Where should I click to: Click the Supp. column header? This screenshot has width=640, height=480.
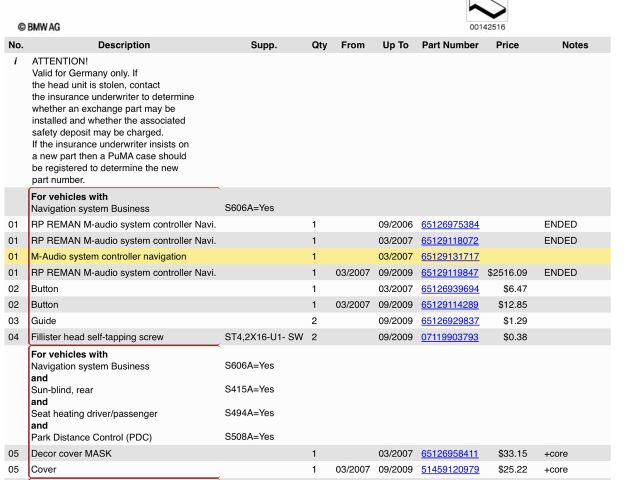point(264,45)
